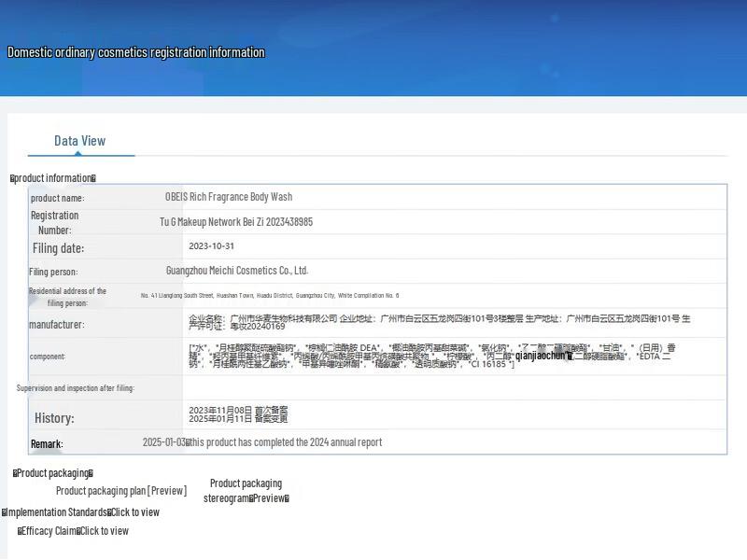Click filing person Guangzhou Meichi Cosmetics Co., Ltd.
Screen dimensions: 747x560
coord(237,271)
